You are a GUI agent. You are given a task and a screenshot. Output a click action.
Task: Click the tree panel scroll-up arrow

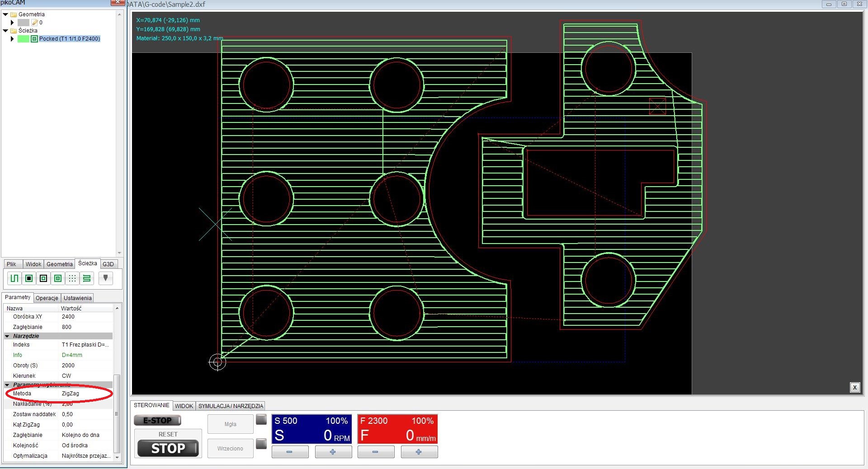pos(119,14)
